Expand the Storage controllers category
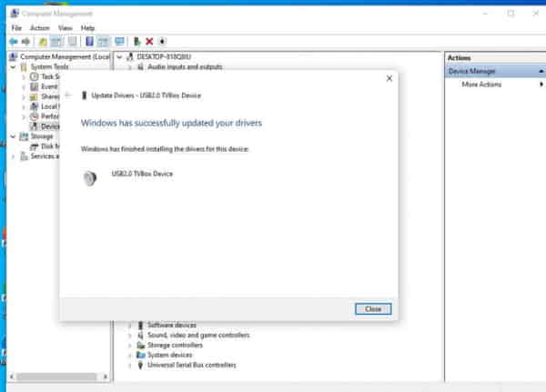The width and height of the screenshot is (546, 392). point(130,346)
